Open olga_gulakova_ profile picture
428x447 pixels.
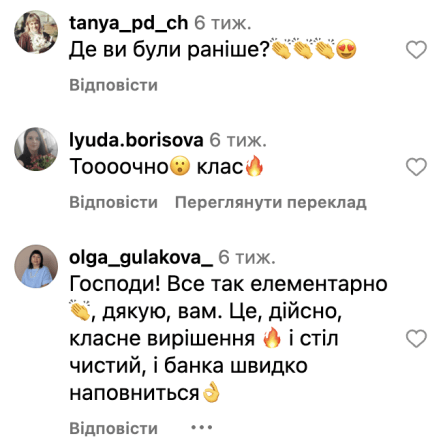point(36,266)
